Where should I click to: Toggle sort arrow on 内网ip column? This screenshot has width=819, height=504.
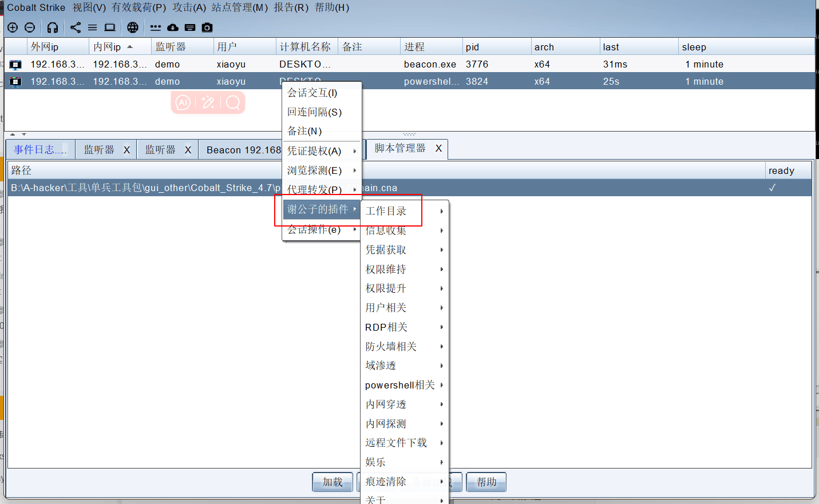pos(130,47)
